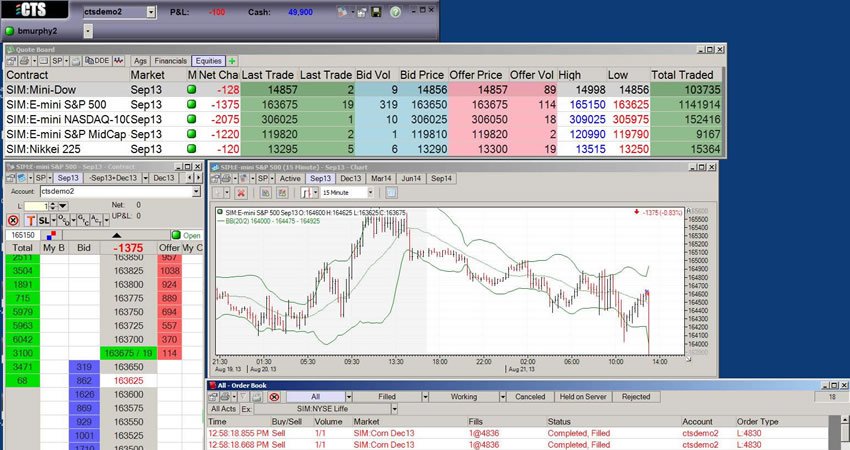Toggle the chart legend green square indicator
Screen dimensions: 850x450
pos(220,213)
